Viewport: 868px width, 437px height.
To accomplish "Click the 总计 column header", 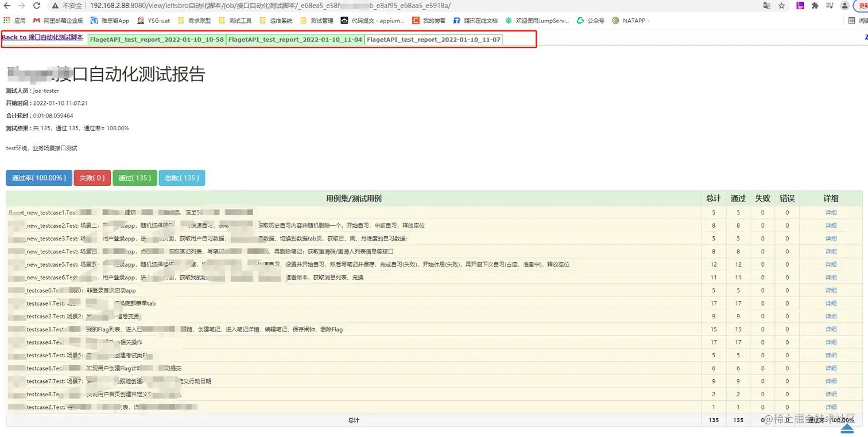I will 714,198.
